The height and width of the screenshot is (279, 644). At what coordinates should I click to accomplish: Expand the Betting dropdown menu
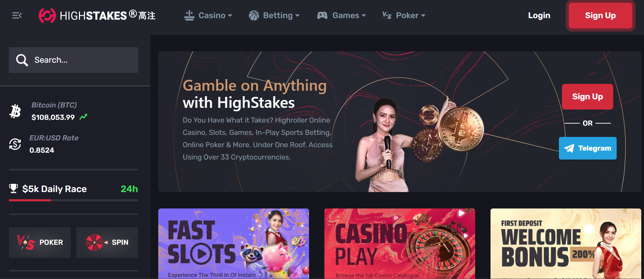click(274, 15)
